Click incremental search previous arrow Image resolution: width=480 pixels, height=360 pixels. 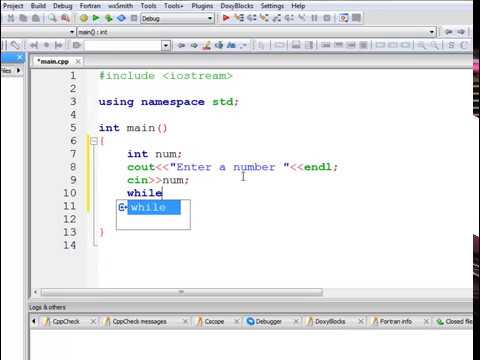[x=181, y=45]
